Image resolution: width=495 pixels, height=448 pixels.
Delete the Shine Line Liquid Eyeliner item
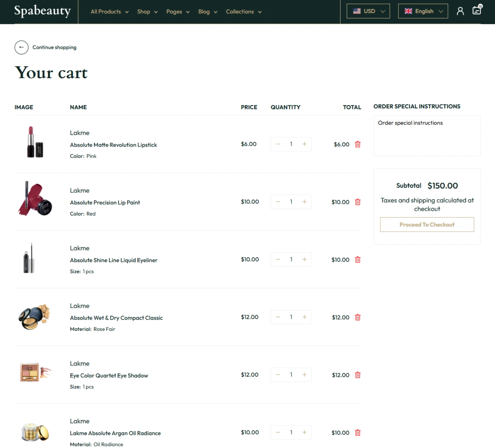pyautogui.click(x=357, y=259)
